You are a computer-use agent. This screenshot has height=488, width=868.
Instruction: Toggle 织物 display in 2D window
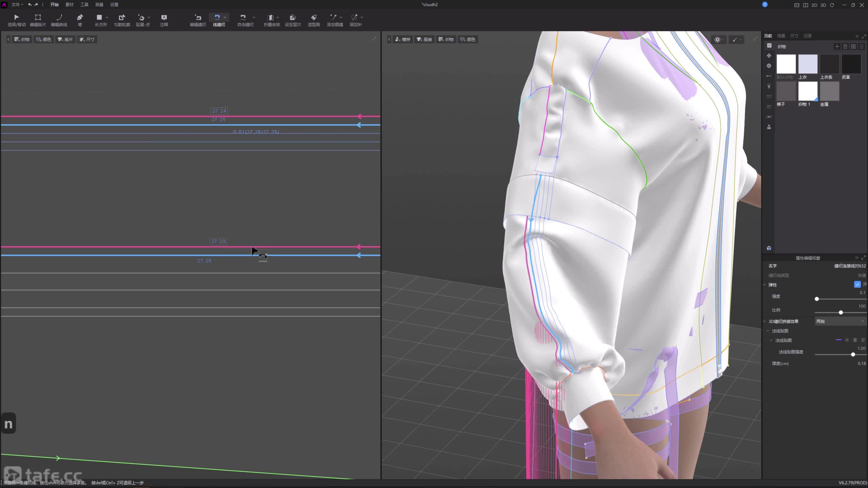click(22, 39)
